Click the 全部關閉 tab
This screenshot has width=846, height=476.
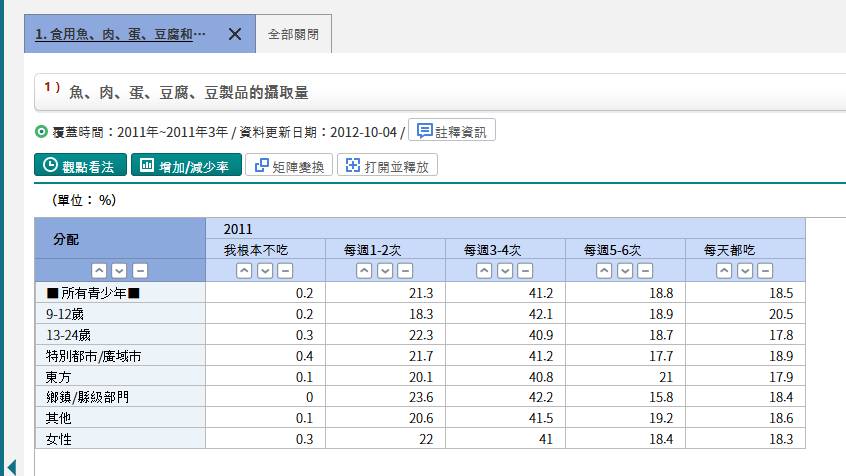[293, 34]
